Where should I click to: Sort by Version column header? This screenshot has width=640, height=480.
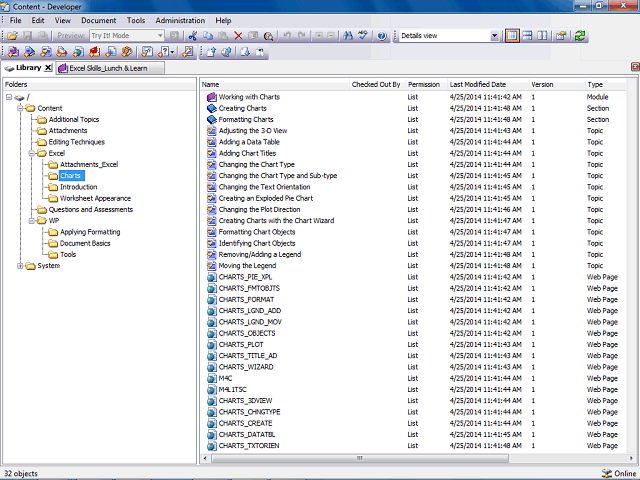pyautogui.click(x=557, y=84)
